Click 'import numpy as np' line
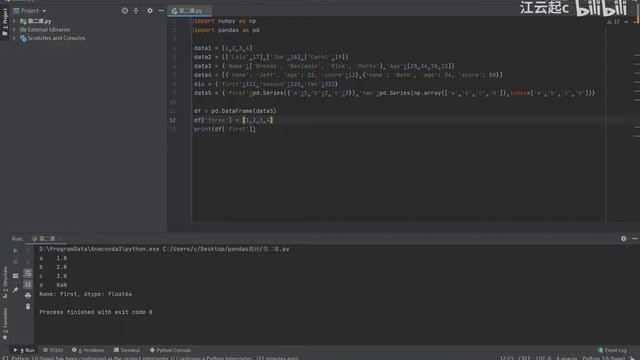 point(225,21)
